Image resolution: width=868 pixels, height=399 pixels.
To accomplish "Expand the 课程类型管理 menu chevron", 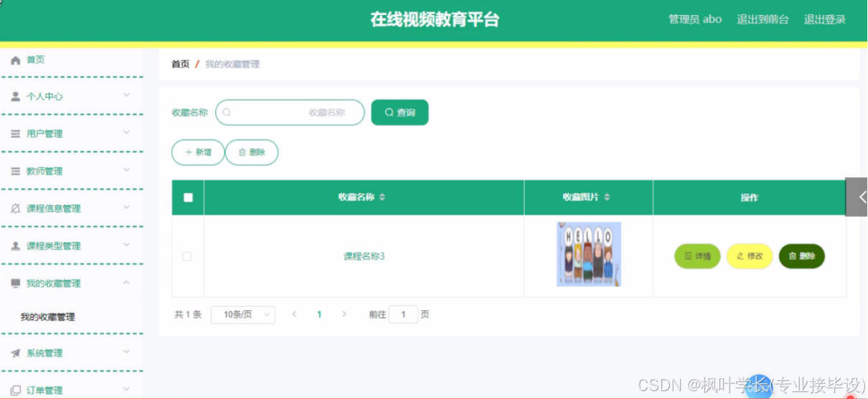I will (126, 244).
